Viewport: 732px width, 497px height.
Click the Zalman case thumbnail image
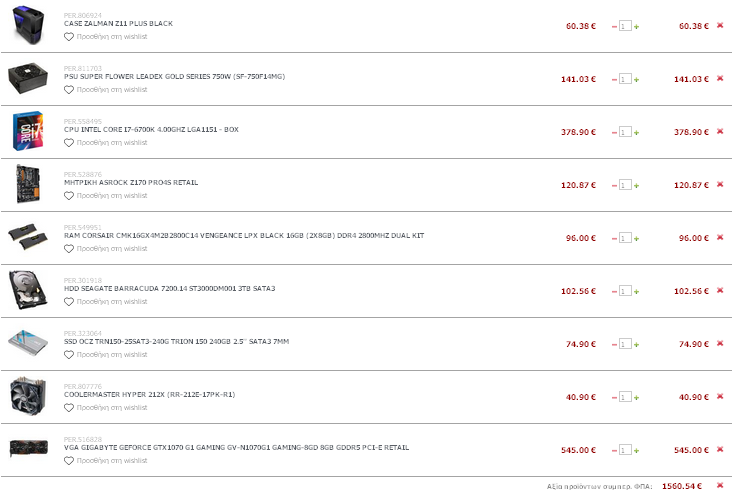pyautogui.click(x=28, y=24)
